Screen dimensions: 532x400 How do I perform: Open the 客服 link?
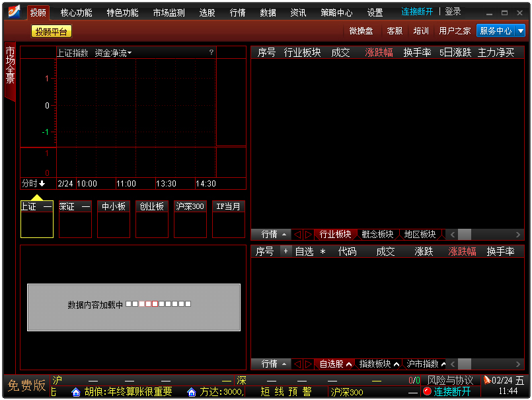[x=395, y=31]
